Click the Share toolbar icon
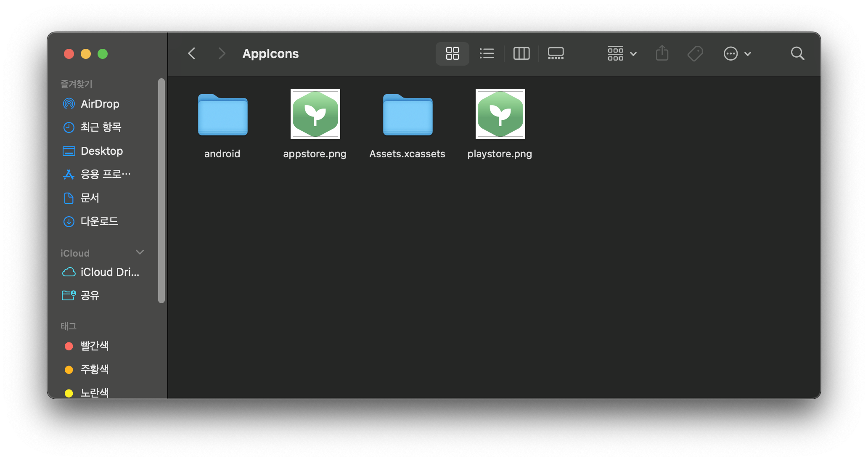 pyautogui.click(x=662, y=53)
